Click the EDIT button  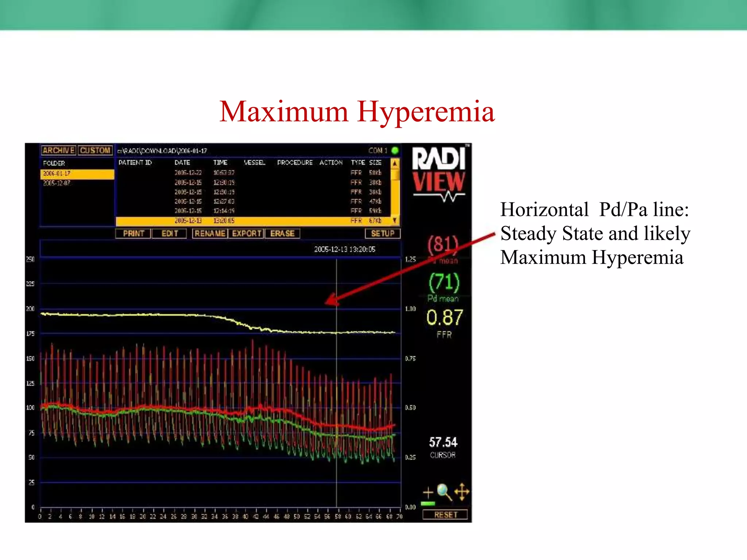170,233
